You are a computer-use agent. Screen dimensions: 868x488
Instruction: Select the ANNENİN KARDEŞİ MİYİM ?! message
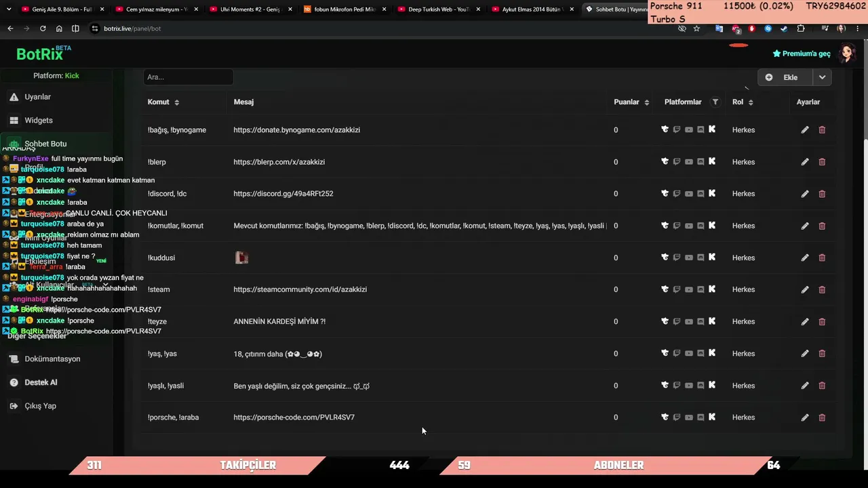pos(279,321)
